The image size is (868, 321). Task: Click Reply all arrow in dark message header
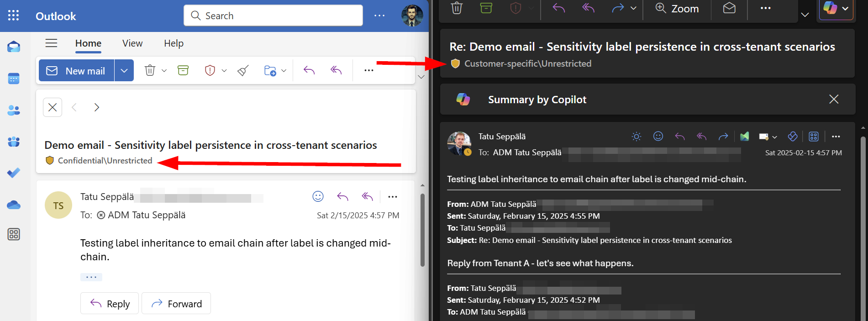701,137
